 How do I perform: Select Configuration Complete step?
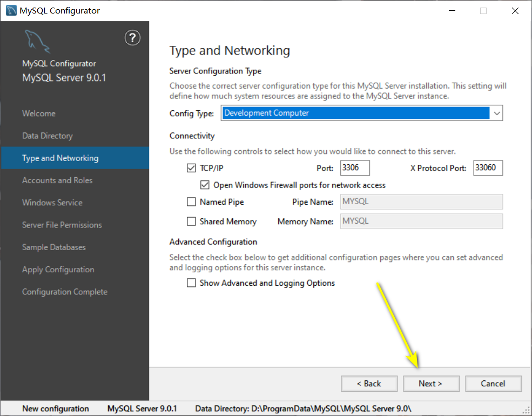tap(64, 292)
